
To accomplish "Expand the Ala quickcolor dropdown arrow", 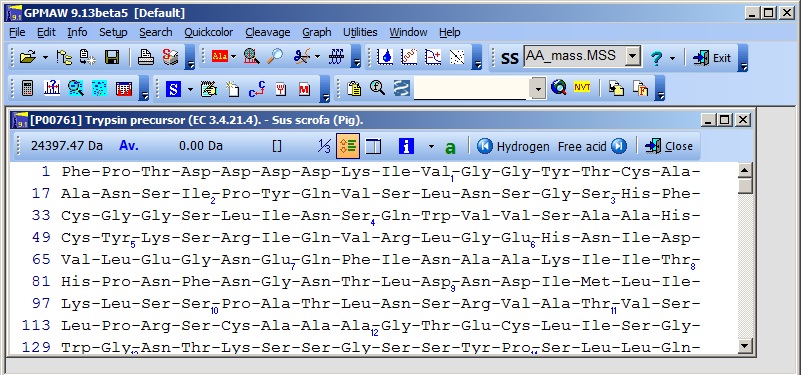I will (234, 57).
